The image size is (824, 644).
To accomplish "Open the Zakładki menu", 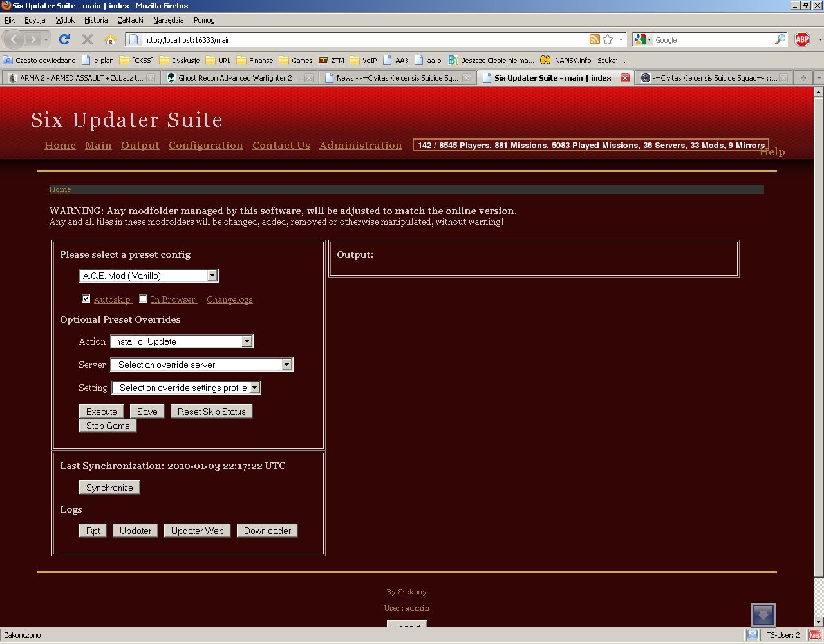I will [x=130, y=20].
